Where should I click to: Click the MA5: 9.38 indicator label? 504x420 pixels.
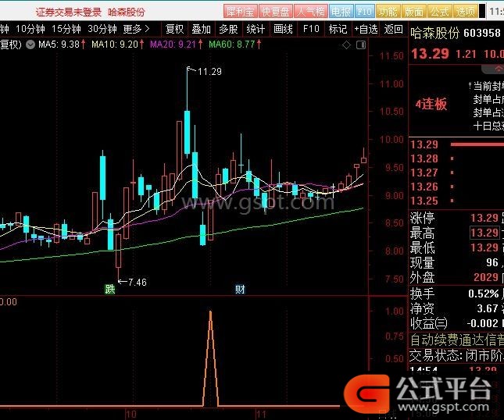(x=62, y=44)
